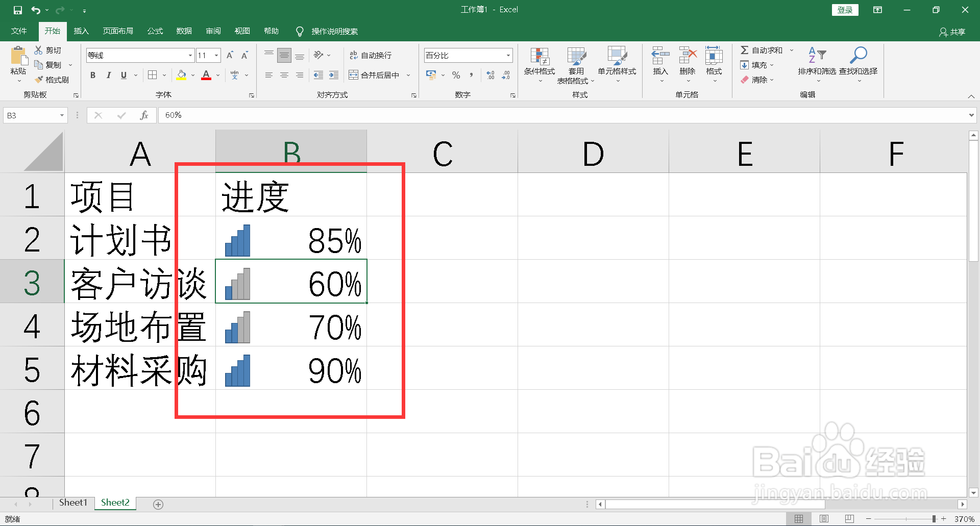Switch to Sheet1 tab
The width and height of the screenshot is (980, 526).
[73, 503]
